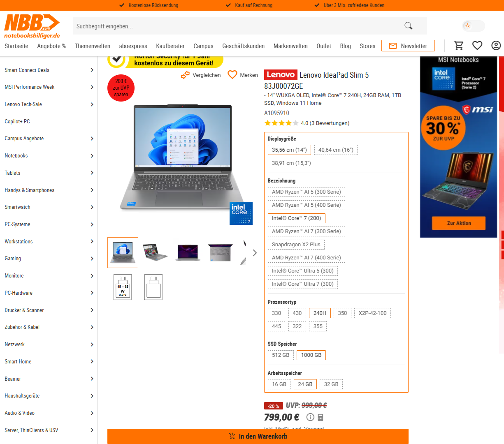Select display size 35,56 cm (14")

(x=289, y=150)
